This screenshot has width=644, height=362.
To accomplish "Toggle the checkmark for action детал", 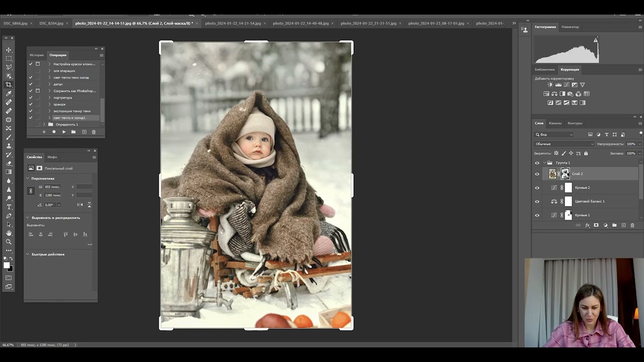I will click(31, 84).
